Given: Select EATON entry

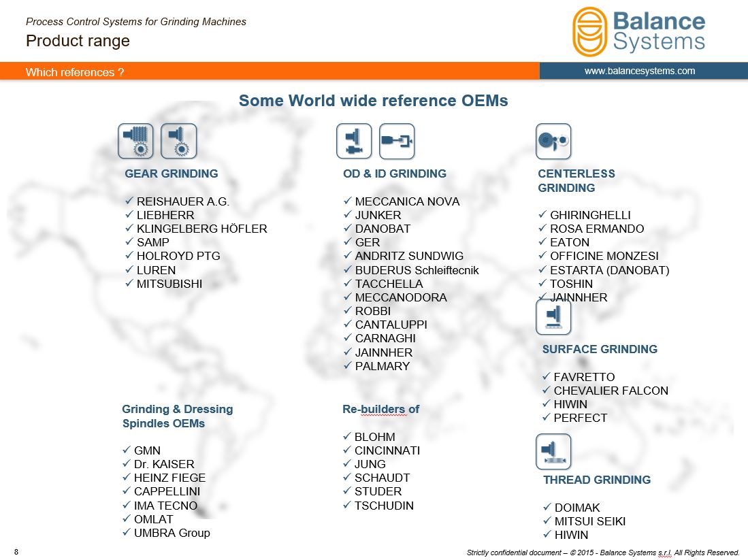Looking at the screenshot, I should (x=570, y=242).
